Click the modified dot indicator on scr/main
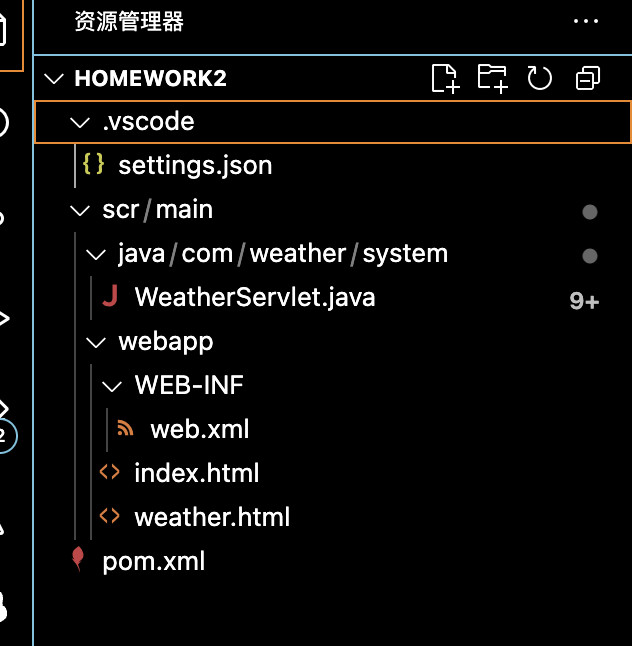 click(590, 212)
